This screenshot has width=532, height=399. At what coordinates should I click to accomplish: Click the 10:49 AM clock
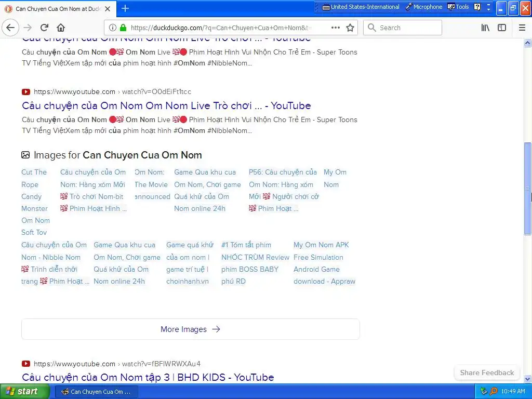(513, 391)
